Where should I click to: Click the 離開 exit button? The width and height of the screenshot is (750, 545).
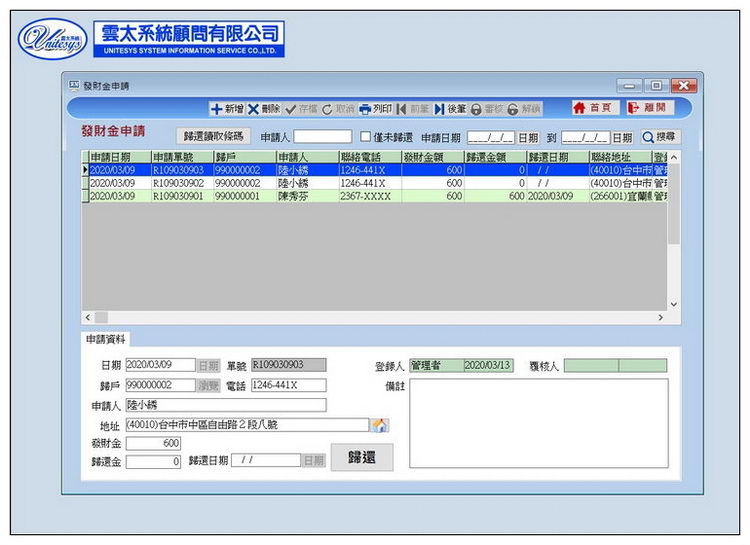coord(649,108)
